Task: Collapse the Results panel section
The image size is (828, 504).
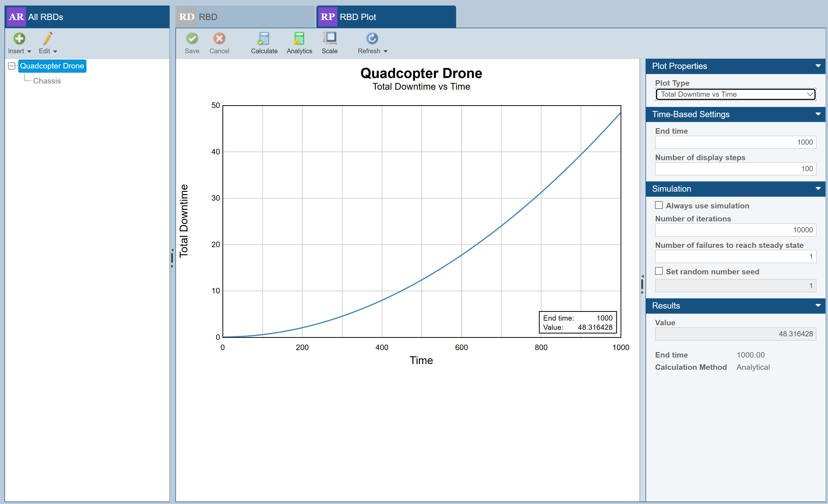Action: 818,305
